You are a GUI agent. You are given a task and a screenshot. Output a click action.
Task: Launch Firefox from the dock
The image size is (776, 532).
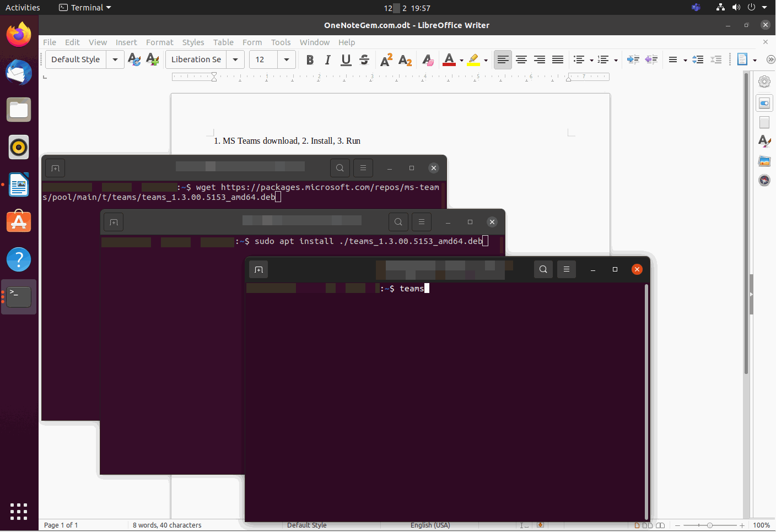coord(18,34)
